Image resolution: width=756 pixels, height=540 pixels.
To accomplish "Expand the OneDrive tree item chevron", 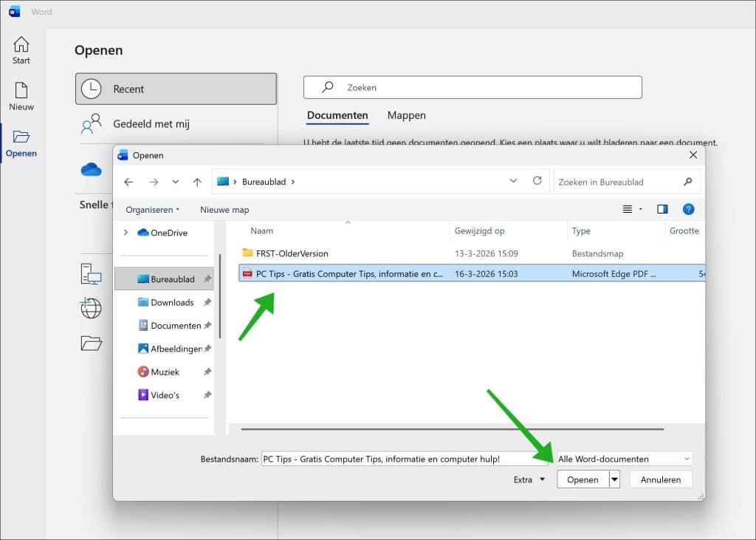I will (x=126, y=233).
